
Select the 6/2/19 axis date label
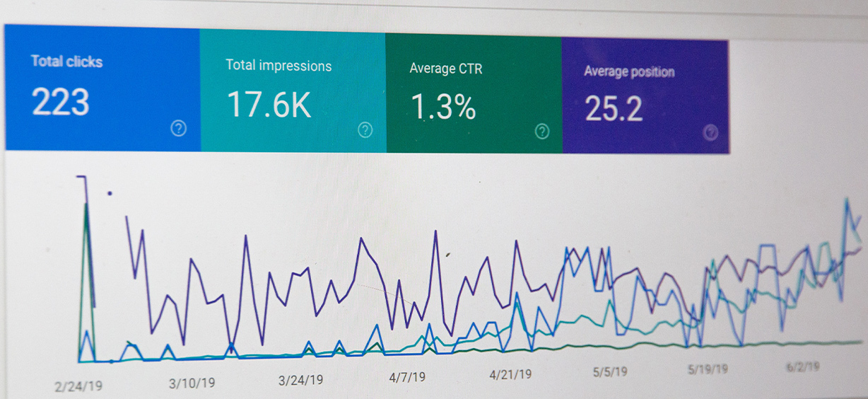pos(802,366)
